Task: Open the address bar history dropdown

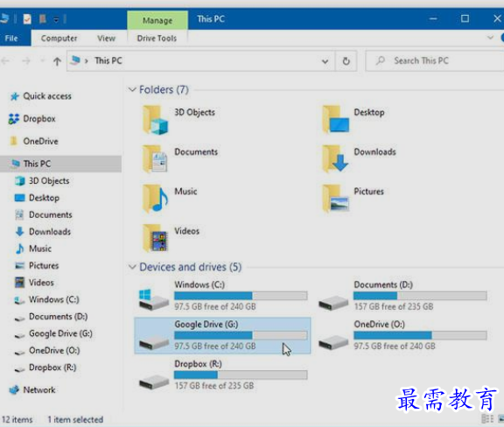Action: click(x=325, y=61)
